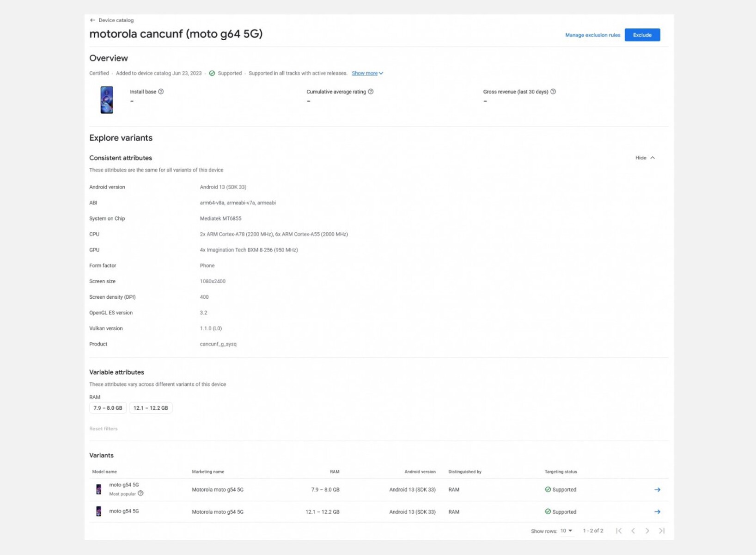Click the Gross revenue help icon
The image size is (756, 555).
pos(553,92)
